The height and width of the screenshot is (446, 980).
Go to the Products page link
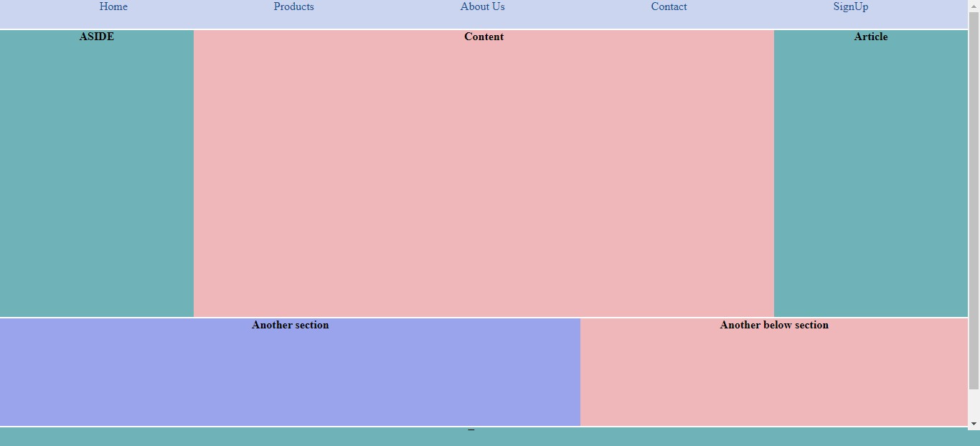click(293, 6)
